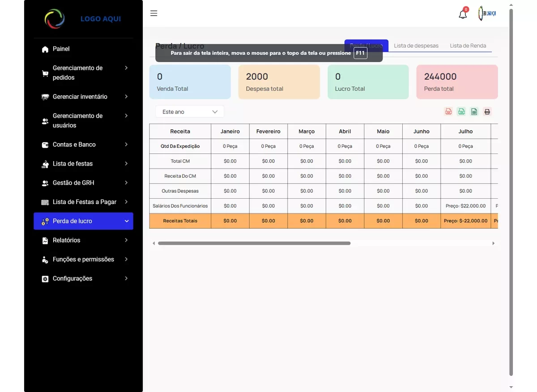Screen dimensions: 537x392
Task: Print the profit and loss table
Action: tap(487, 112)
